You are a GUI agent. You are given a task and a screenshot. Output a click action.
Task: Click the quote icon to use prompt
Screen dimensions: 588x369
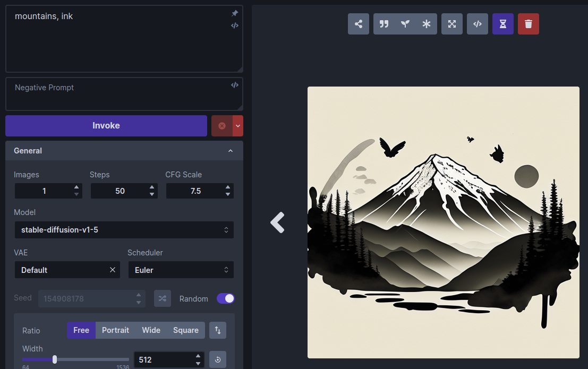[x=384, y=24]
